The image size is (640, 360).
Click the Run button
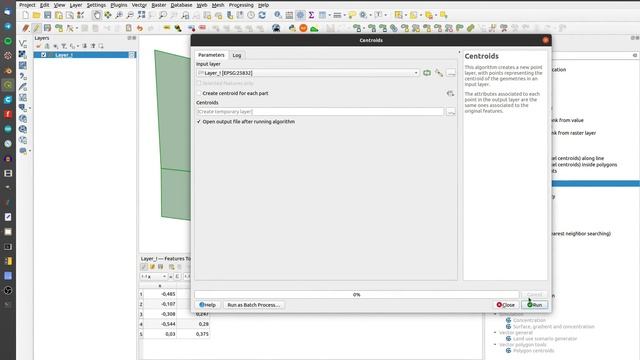pyautogui.click(x=534, y=305)
